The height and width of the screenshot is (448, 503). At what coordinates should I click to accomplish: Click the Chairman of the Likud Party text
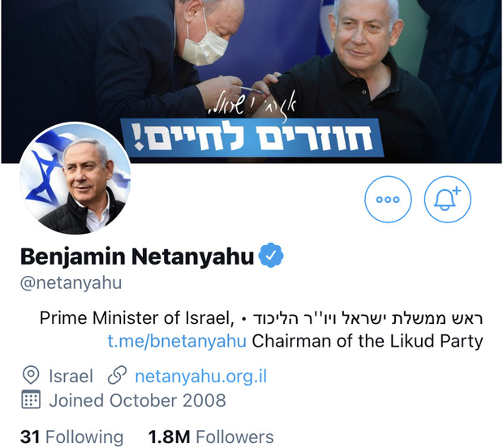[x=368, y=341]
